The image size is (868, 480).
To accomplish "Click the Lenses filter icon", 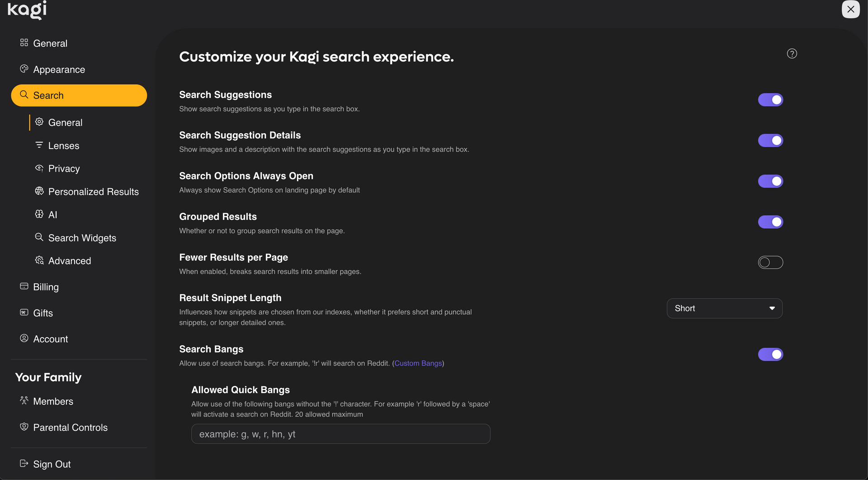I will pyautogui.click(x=39, y=145).
